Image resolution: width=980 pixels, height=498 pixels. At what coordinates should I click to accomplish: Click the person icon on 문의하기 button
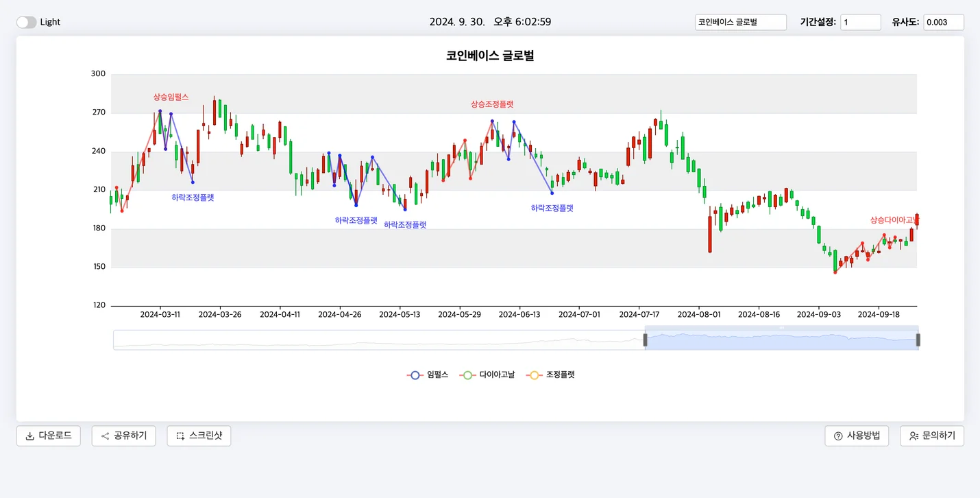click(914, 436)
